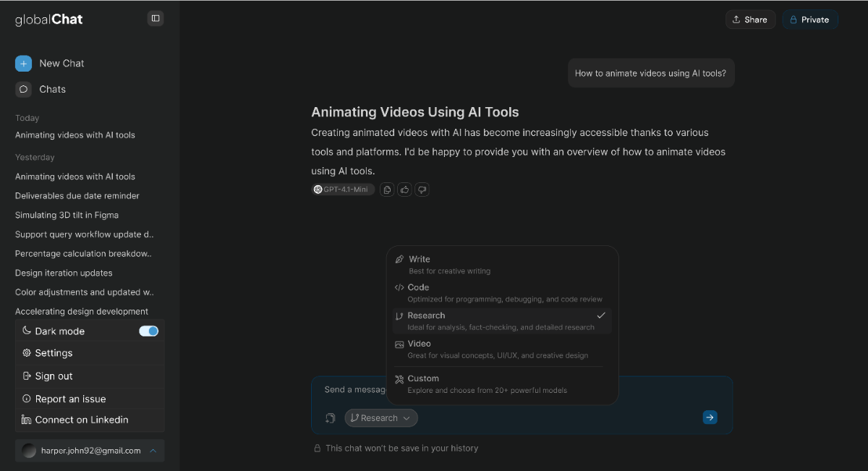Viewport: 868px width, 471px height.
Task: Send message with blue arrow button
Action: 710,417
